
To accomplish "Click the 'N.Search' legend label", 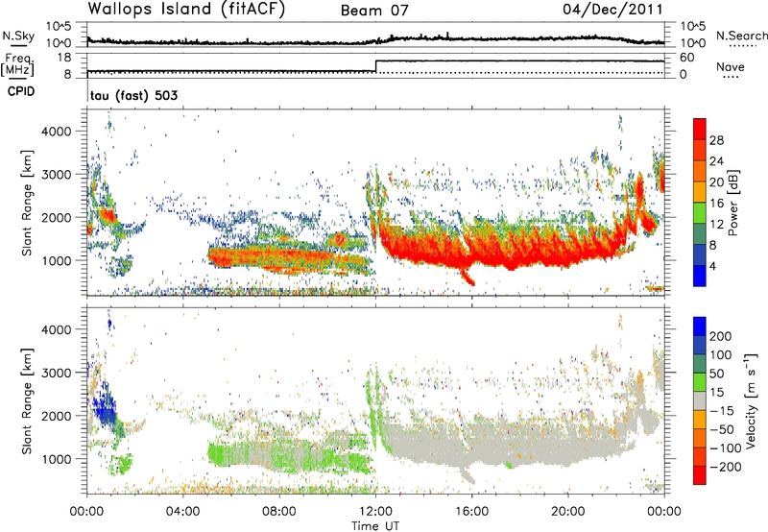I will [741, 36].
